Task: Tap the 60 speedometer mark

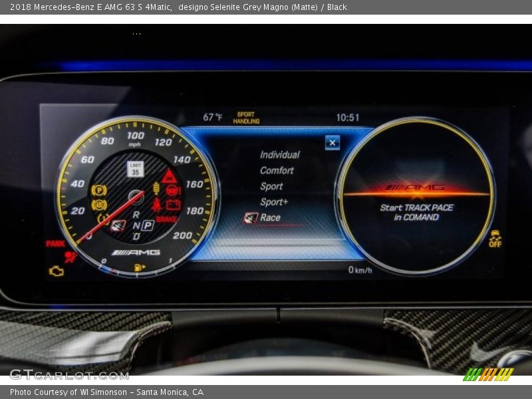Action: point(88,160)
